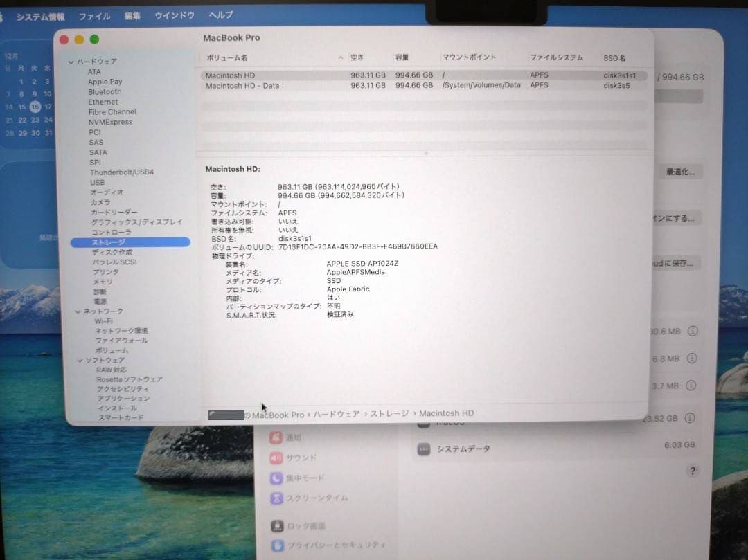This screenshot has width=748, height=560.
Task: Select Bluetooth under ハードウェア
Action: click(x=105, y=91)
